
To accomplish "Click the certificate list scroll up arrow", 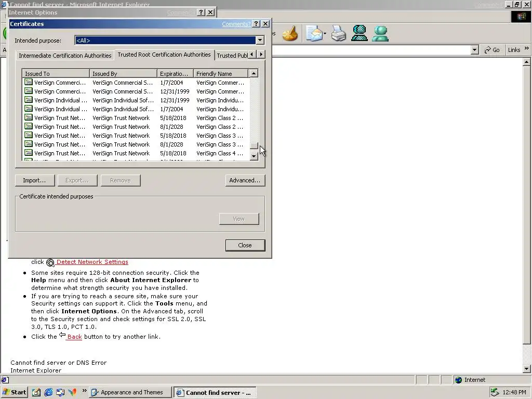I will [254, 73].
